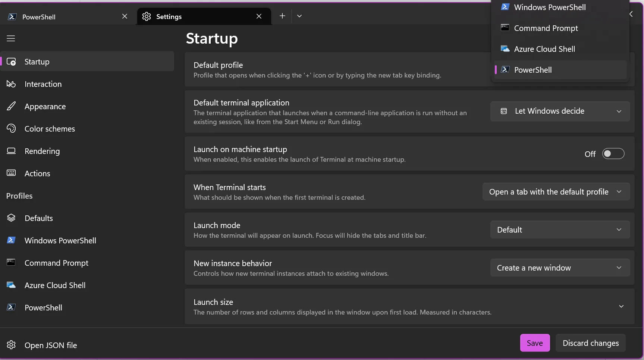Open the Default terminal application dropdown
This screenshot has height=360, width=644.
[560, 111]
